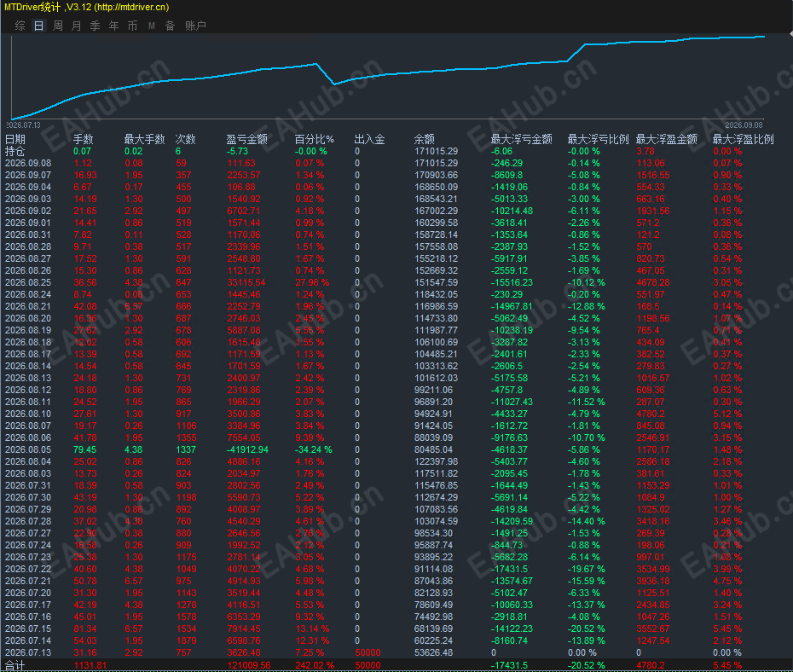Select the 2026.09.08 date row
Screen dimensions: 793x672
click(x=28, y=164)
